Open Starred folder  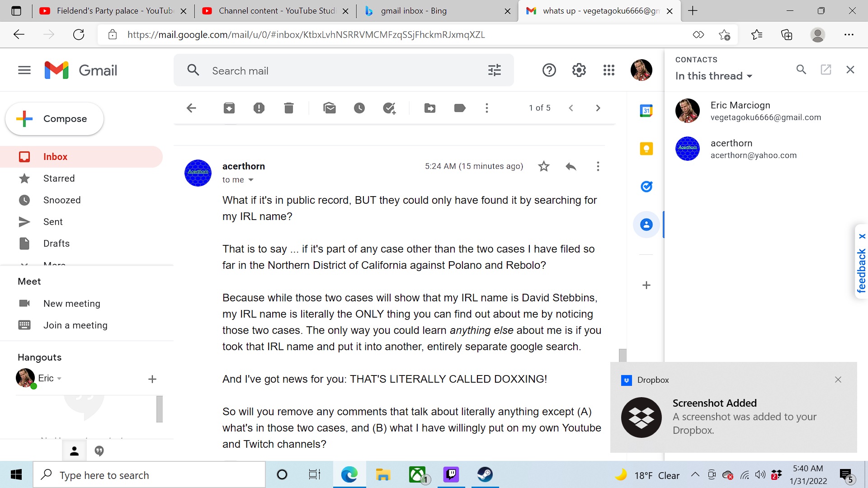tap(81, 178)
